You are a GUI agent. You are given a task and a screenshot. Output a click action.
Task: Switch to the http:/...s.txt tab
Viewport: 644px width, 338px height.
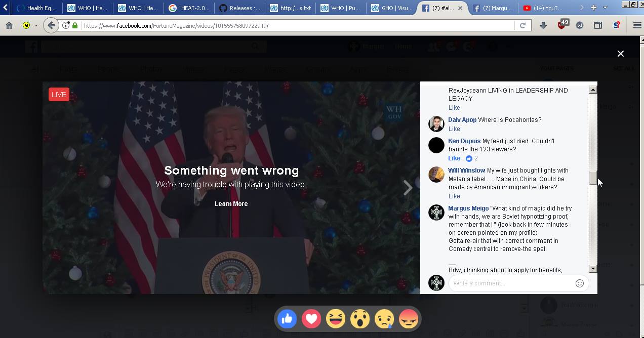point(290,8)
